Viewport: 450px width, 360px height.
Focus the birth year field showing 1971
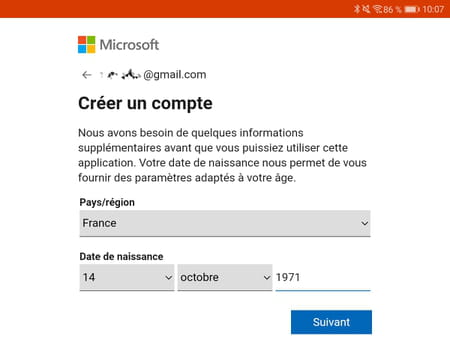(323, 277)
